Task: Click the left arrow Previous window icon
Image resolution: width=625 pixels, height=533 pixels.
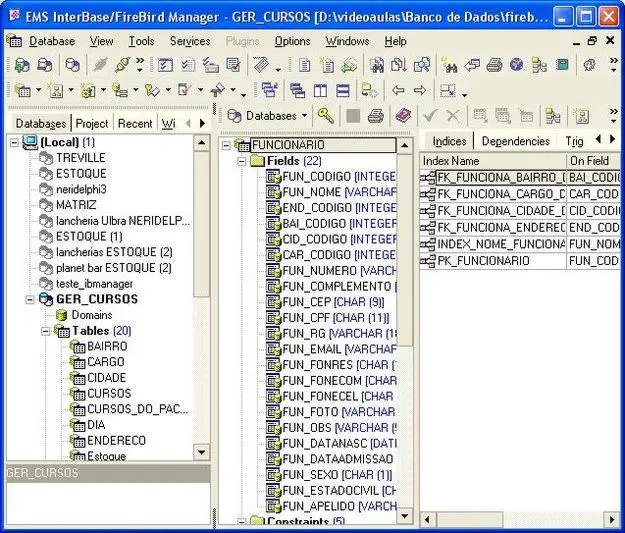Action: click(398, 90)
